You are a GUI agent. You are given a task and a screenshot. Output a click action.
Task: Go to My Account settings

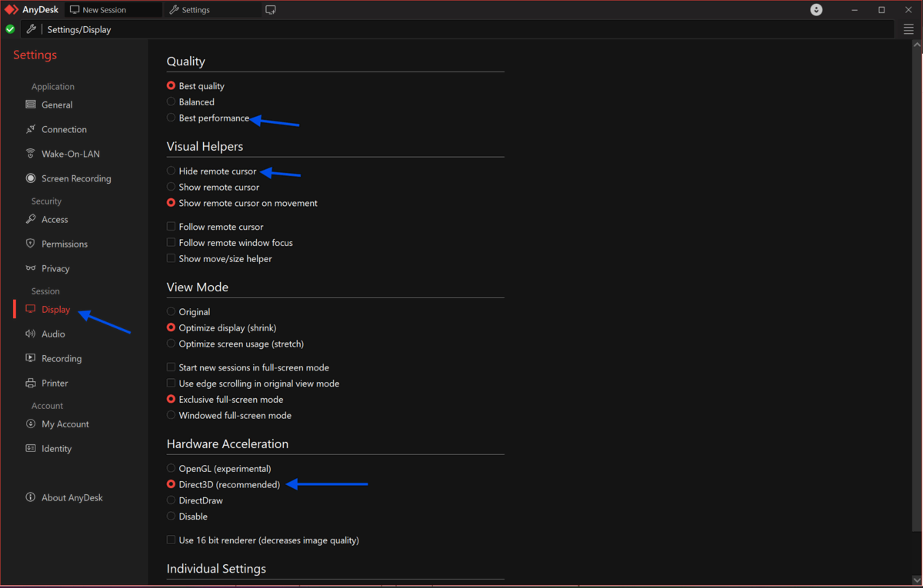pos(65,424)
